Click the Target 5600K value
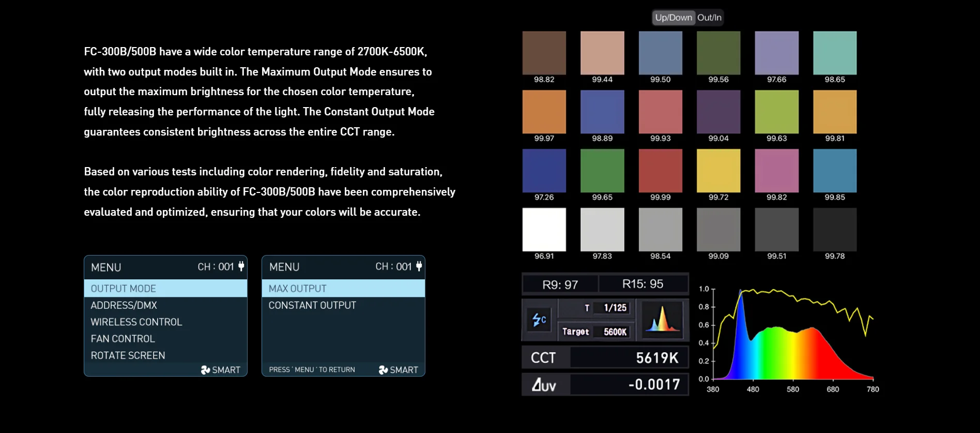This screenshot has height=433, width=980. tap(615, 332)
